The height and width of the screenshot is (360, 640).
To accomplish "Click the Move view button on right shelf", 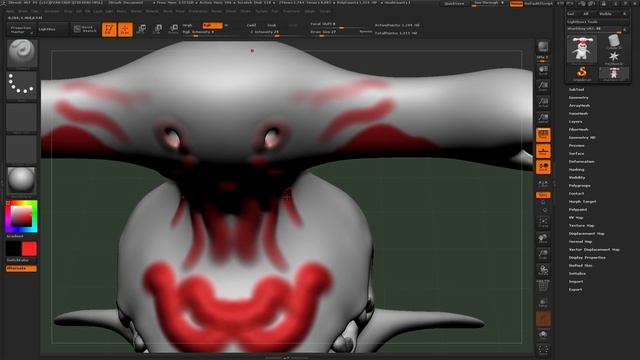I will click(x=543, y=238).
